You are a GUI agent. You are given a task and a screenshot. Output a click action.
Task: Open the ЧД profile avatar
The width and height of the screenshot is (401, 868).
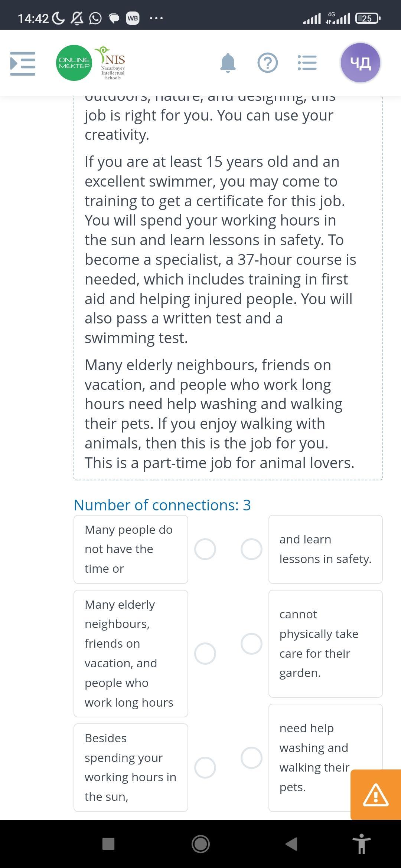pyautogui.click(x=361, y=63)
